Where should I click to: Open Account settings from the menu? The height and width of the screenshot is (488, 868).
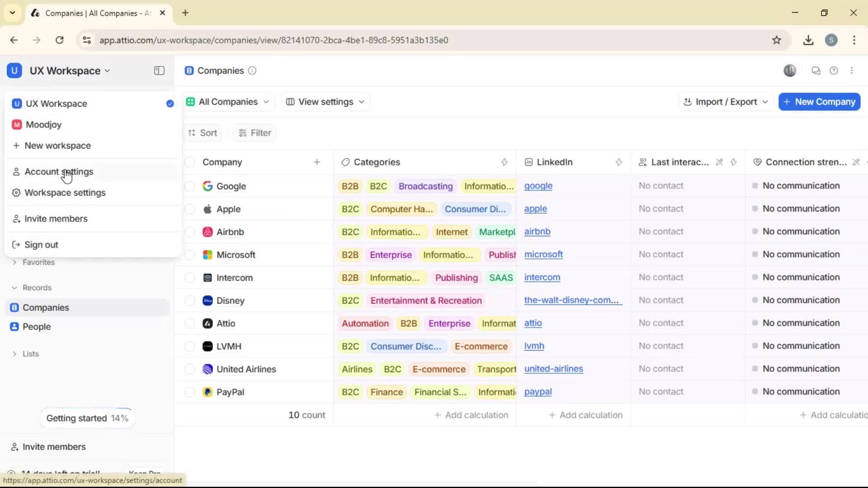coord(93,172)
